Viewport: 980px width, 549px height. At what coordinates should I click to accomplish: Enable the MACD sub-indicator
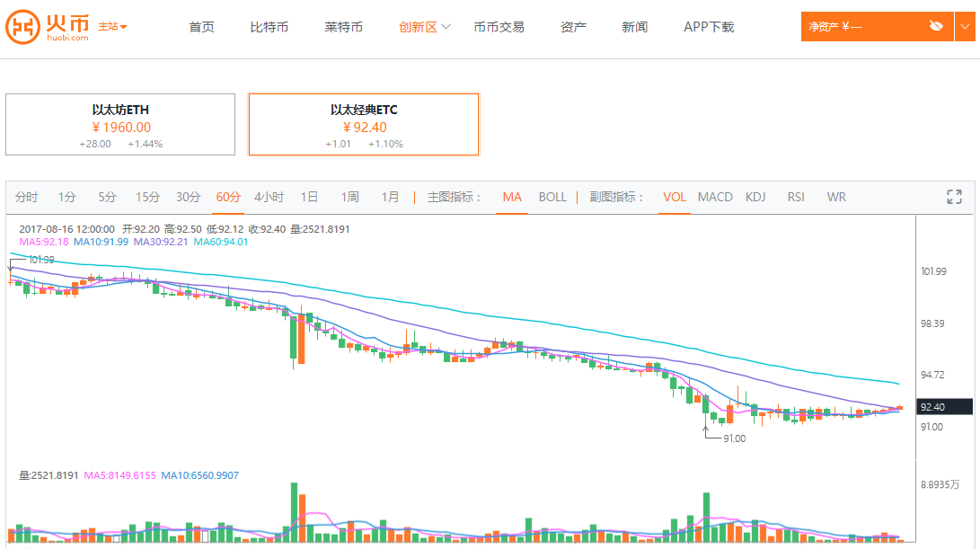(x=715, y=197)
